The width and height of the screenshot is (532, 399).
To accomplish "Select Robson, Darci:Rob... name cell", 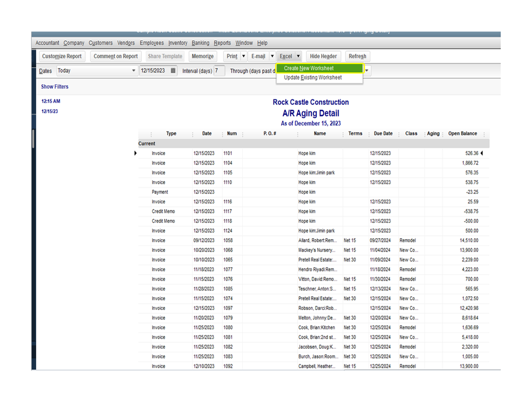I will pyautogui.click(x=317, y=308).
